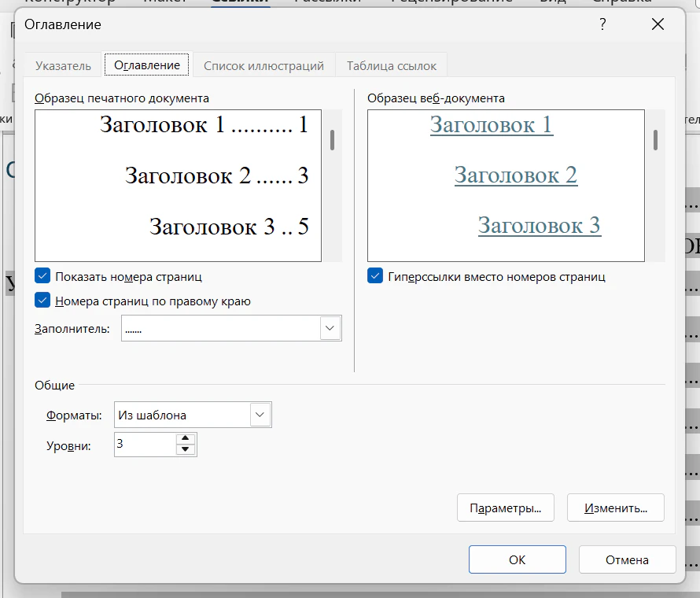Uncheck Номера страниц по правому краю
This screenshot has width=700, height=598.
pos(42,301)
